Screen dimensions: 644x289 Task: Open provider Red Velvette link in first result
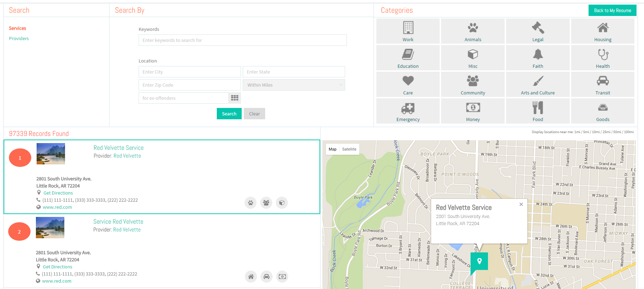(127, 156)
